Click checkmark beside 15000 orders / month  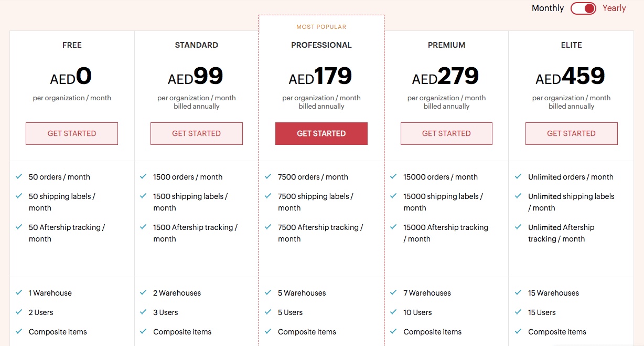(x=393, y=177)
